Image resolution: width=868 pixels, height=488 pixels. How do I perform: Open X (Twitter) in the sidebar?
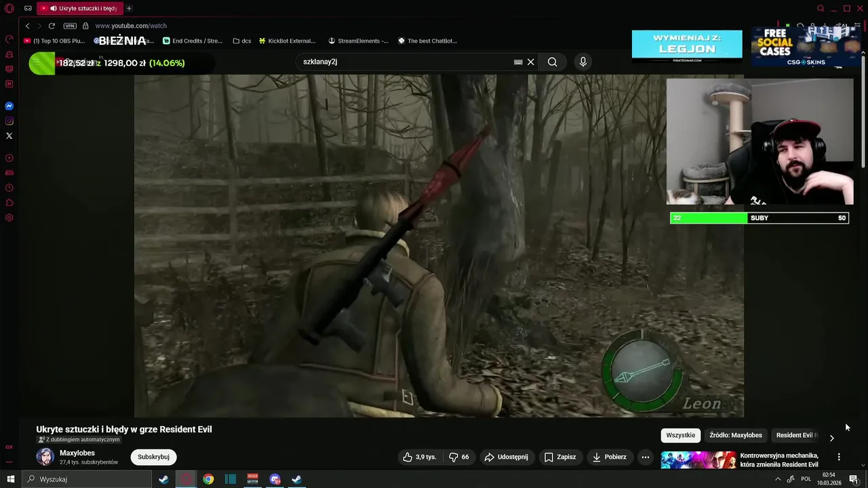tap(9, 136)
